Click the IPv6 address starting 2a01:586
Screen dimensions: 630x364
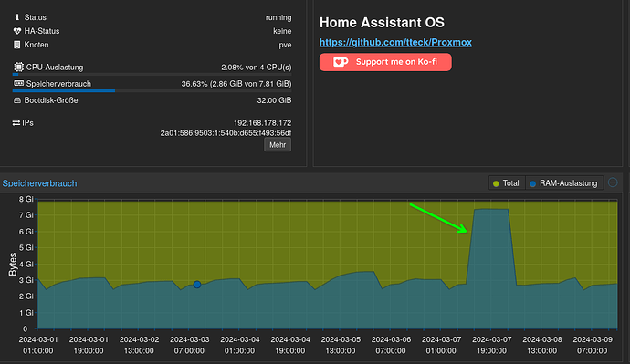226,133
